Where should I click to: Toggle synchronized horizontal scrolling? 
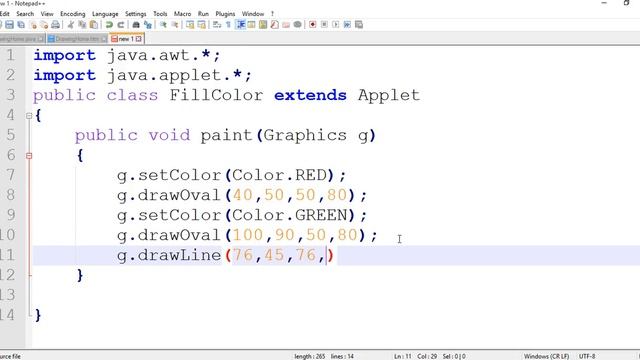tap(202, 25)
